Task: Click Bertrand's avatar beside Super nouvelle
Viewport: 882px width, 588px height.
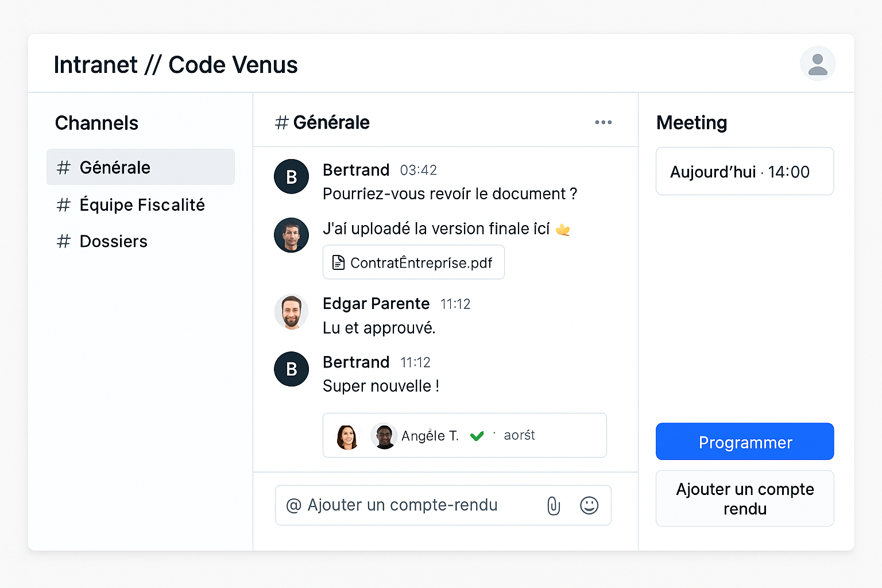Action: [x=292, y=369]
